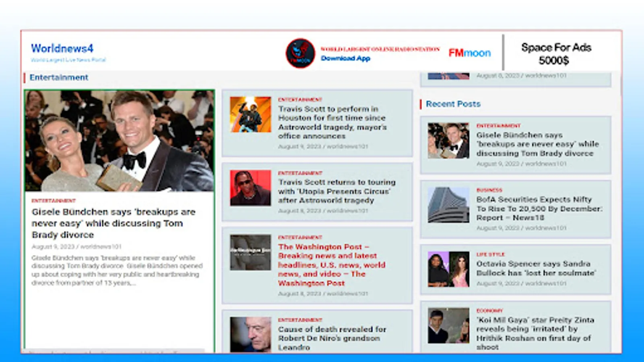Click date line under featured Gisele headline
Screen dimensions: 644x362
point(76,247)
